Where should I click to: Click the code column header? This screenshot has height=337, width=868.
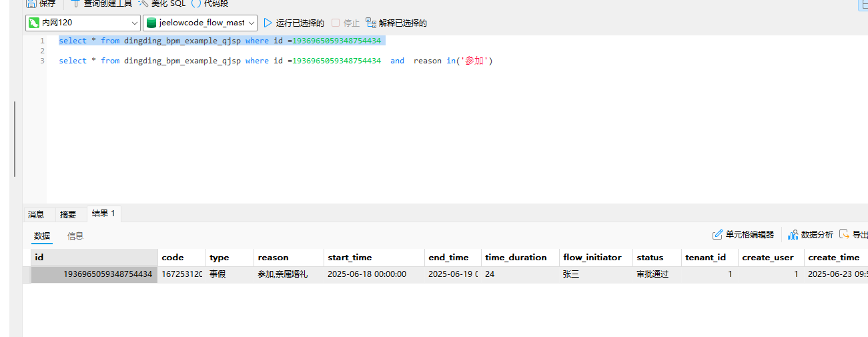[x=181, y=257]
